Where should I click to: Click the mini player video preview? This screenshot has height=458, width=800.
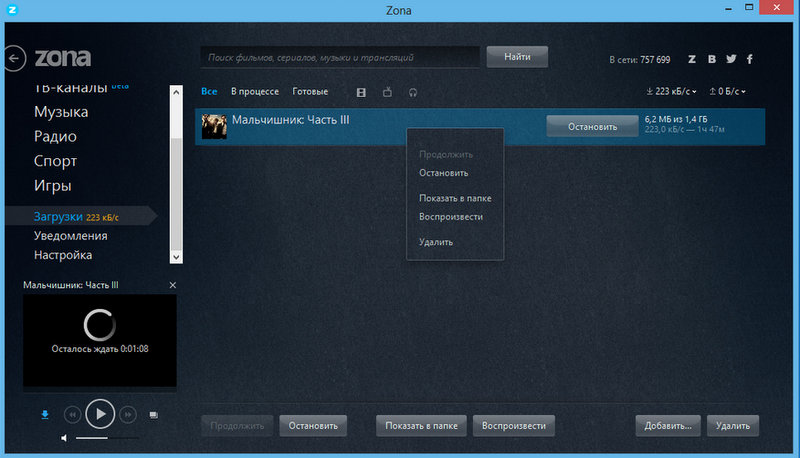coord(100,340)
